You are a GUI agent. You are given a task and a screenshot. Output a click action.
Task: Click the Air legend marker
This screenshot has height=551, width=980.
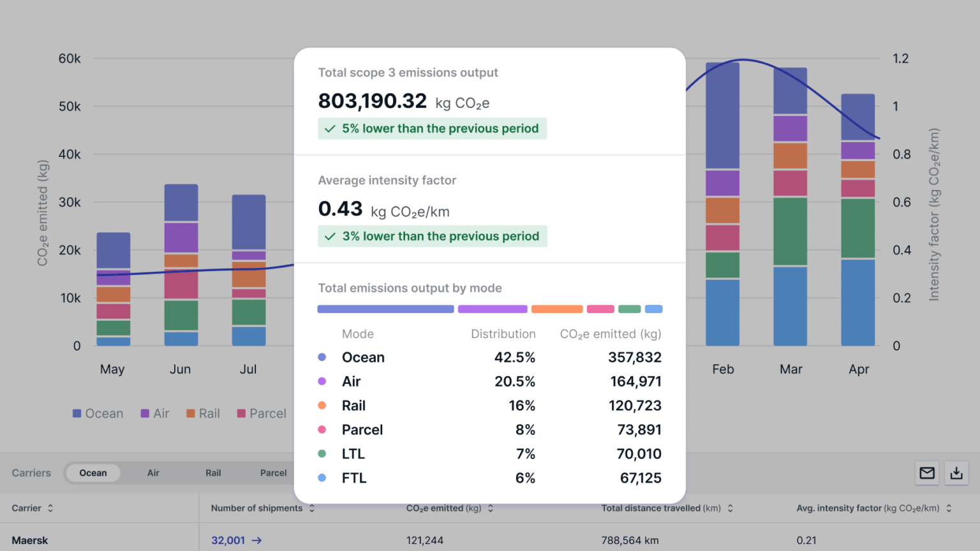point(144,413)
